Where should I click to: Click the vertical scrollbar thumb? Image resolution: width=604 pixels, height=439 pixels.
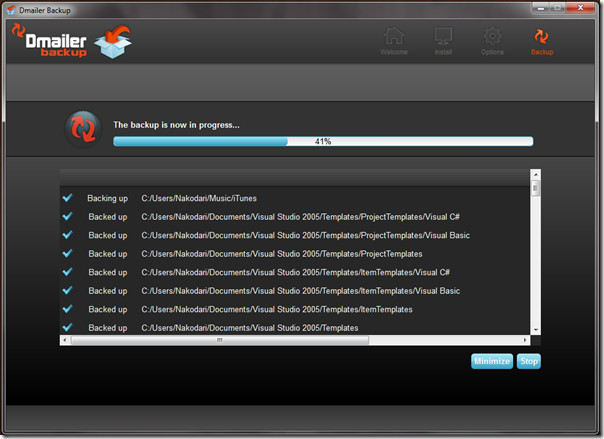535,189
